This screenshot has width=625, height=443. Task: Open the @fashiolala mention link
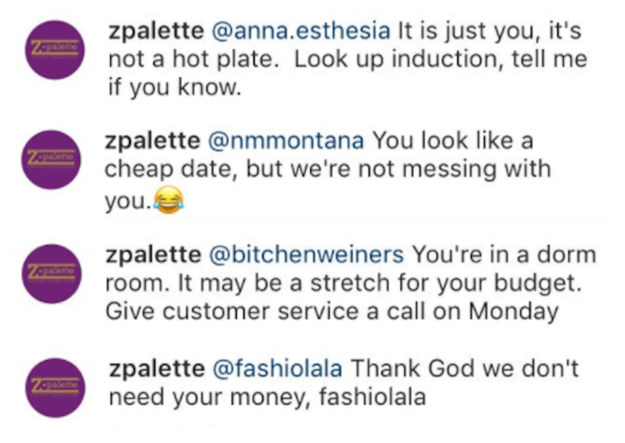click(x=277, y=368)
